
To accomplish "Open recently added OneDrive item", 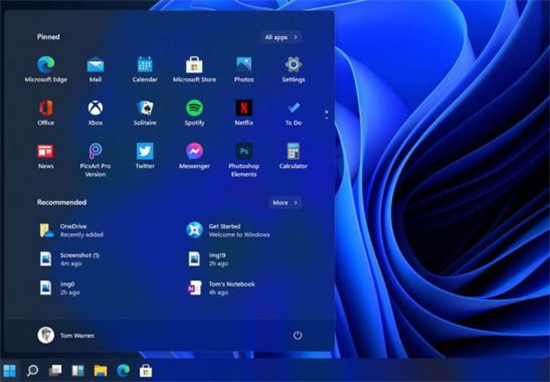I will pos(72,230).
